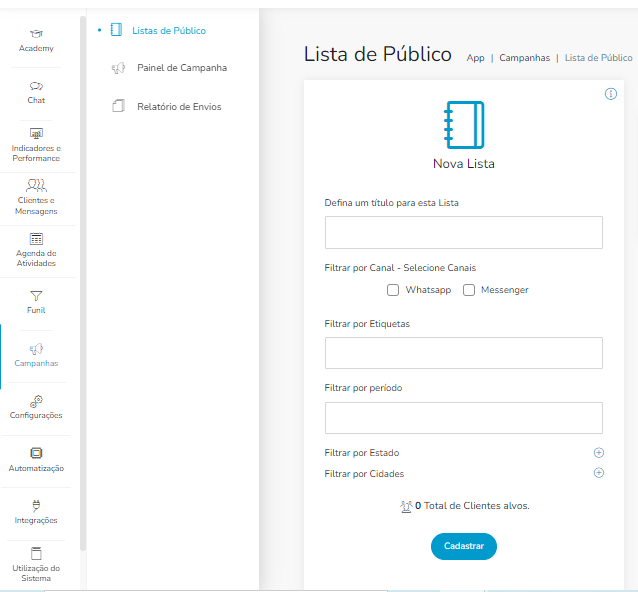Viewport: 638px width, 592px height.
Task: Enable the Whatsapp channel checkbox
Action: [x=393, y=290]
